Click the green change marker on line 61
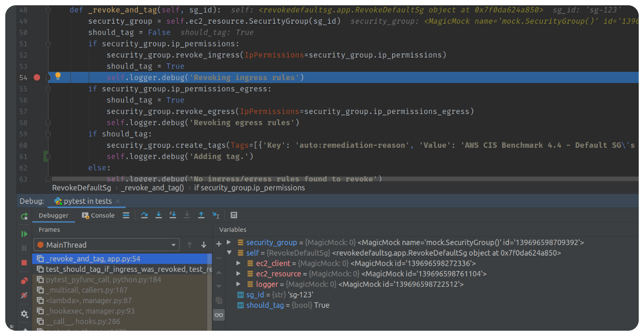 [46, 156]
